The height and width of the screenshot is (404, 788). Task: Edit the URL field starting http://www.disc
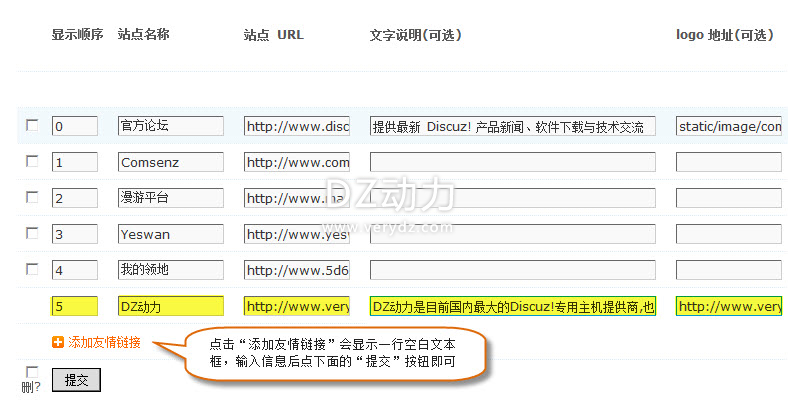297,126
